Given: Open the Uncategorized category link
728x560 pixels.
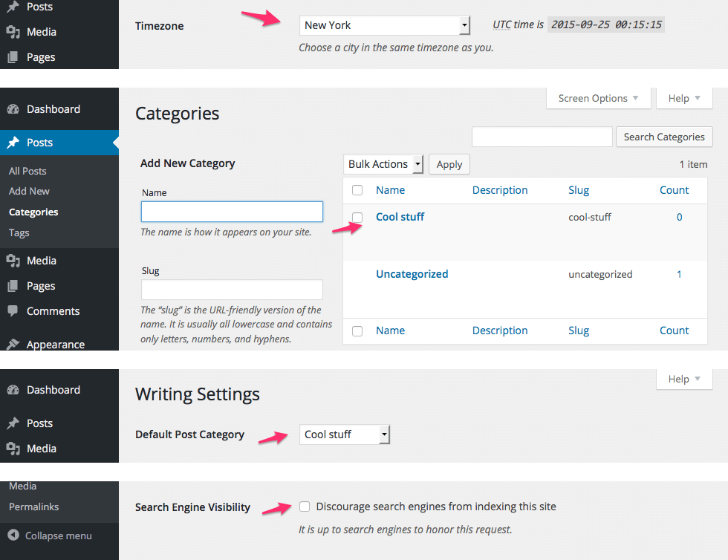Looking at the screenshot, I should click(412, 274).
